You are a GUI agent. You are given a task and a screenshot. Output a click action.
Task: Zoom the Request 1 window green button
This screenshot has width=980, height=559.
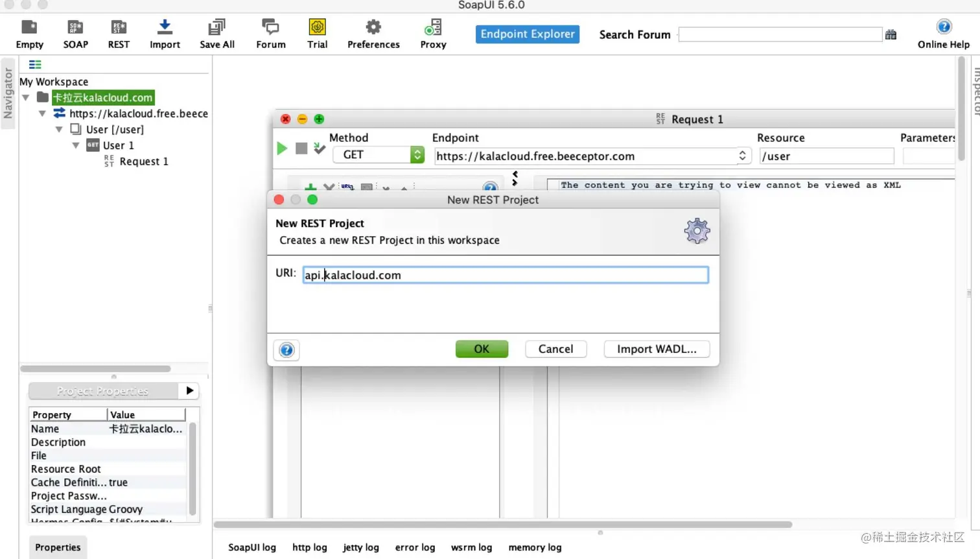point(319,119)
